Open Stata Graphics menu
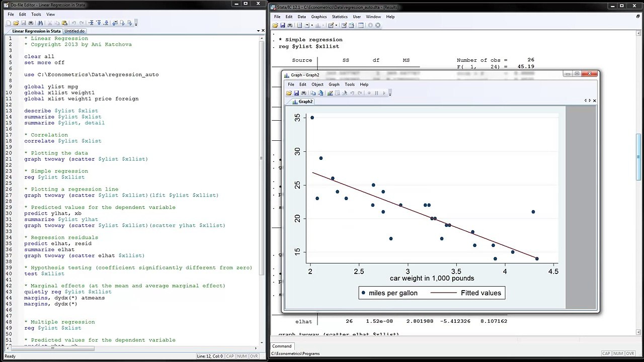644x362 pixels. click(319, 17)
